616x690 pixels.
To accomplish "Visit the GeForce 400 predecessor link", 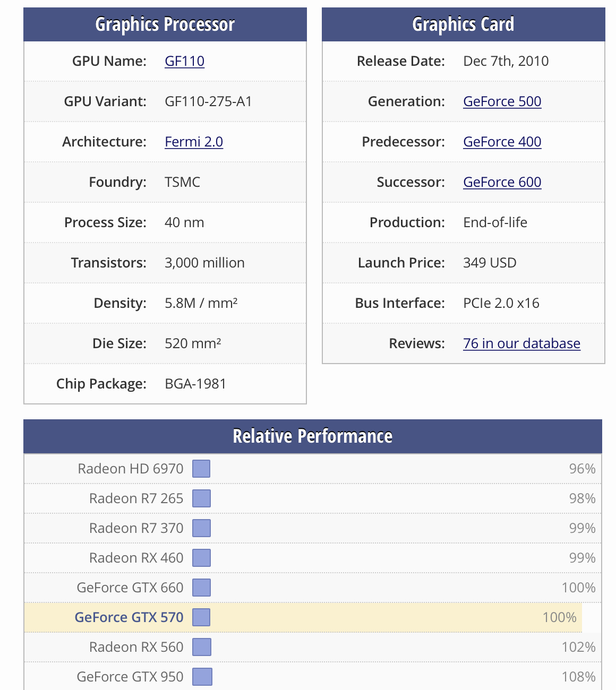I will point(502,142).
